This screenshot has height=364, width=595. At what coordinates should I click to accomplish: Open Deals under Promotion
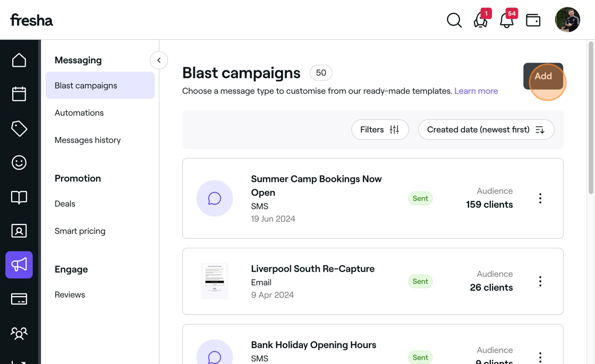[65, 204]
